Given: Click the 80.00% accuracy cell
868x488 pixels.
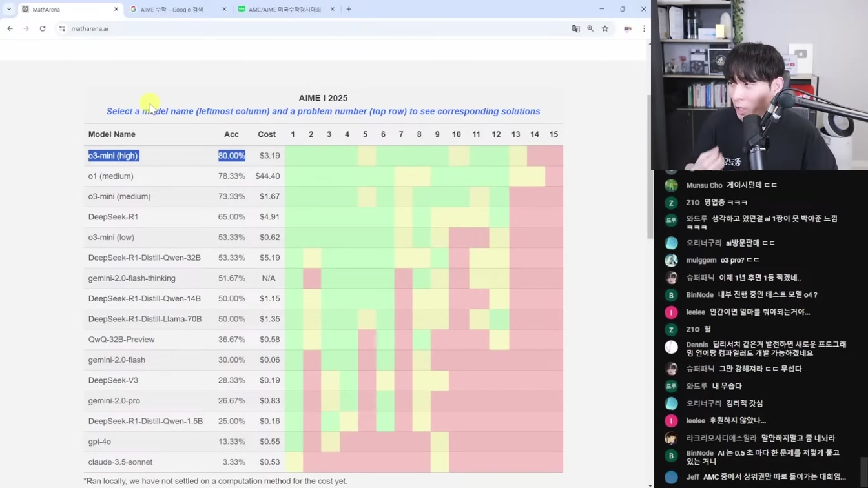Looking at the screenshot, I should click(x=232, y=156).
